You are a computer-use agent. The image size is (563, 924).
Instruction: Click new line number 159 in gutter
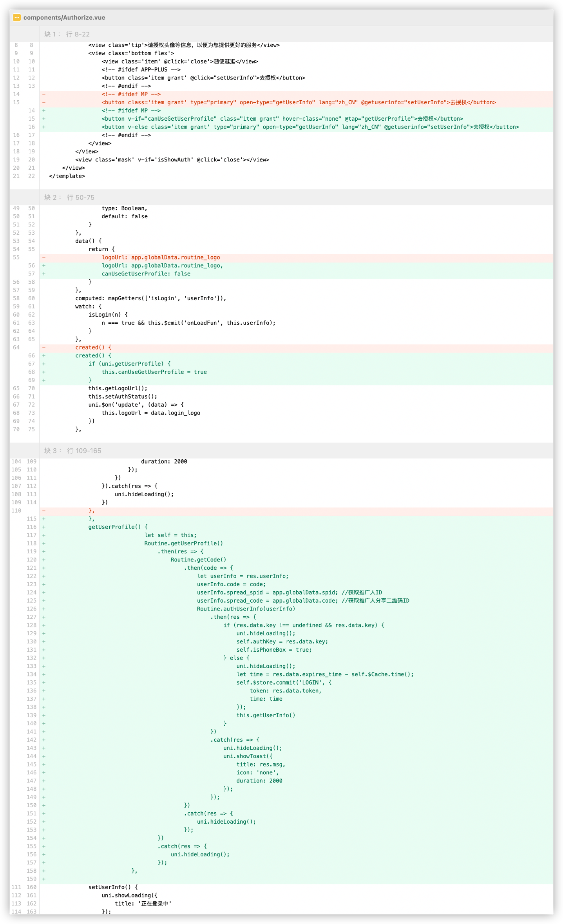point(31,879)
